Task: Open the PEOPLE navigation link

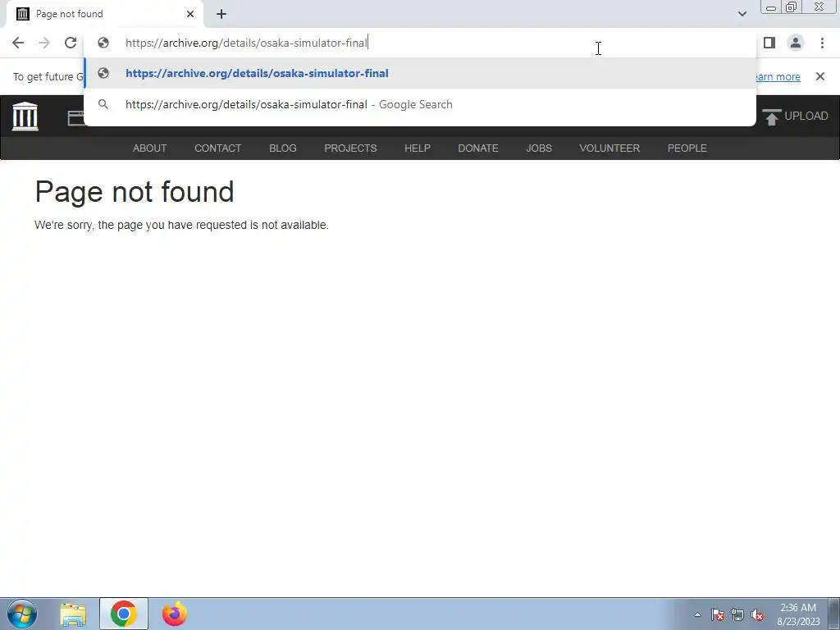Action: [687, 148]
